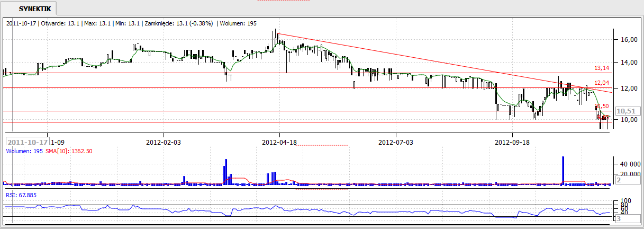644x229 pixels.
Task: Click the RSI panel number 3 marker
Action: [x=618, y=218]
